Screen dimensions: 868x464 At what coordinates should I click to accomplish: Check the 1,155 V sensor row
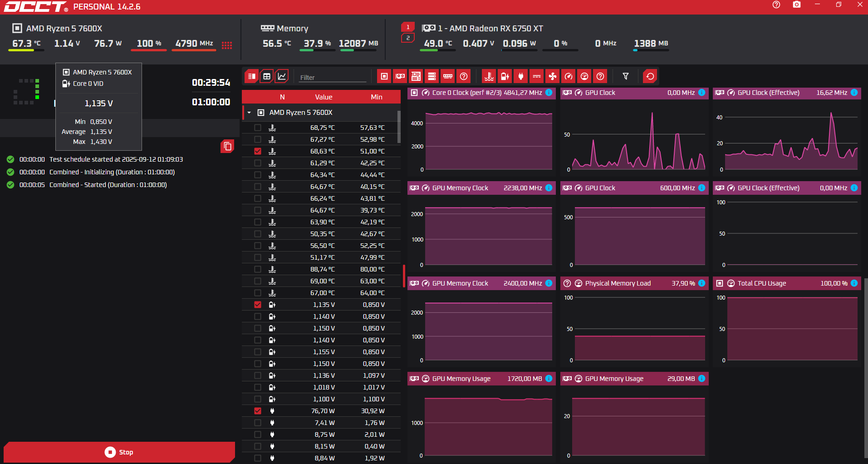pyautogui.click(x=258, y=352)
